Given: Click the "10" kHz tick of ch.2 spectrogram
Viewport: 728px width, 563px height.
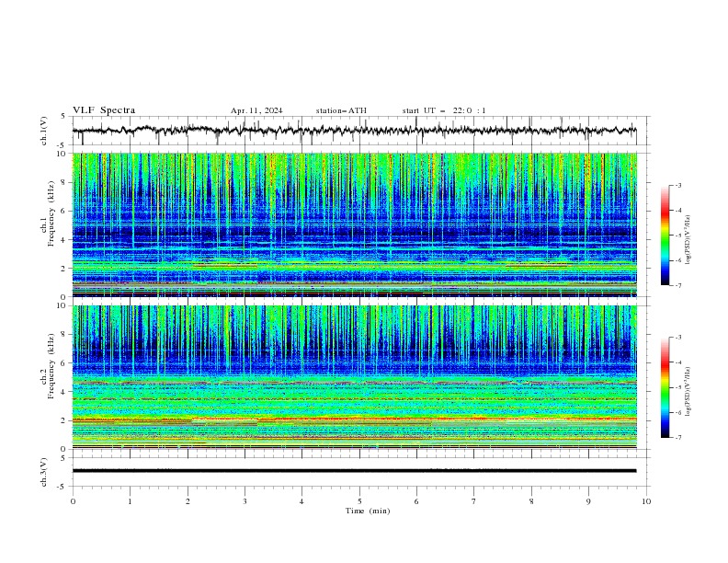Looking at the screenshot, I should point(63,305).
